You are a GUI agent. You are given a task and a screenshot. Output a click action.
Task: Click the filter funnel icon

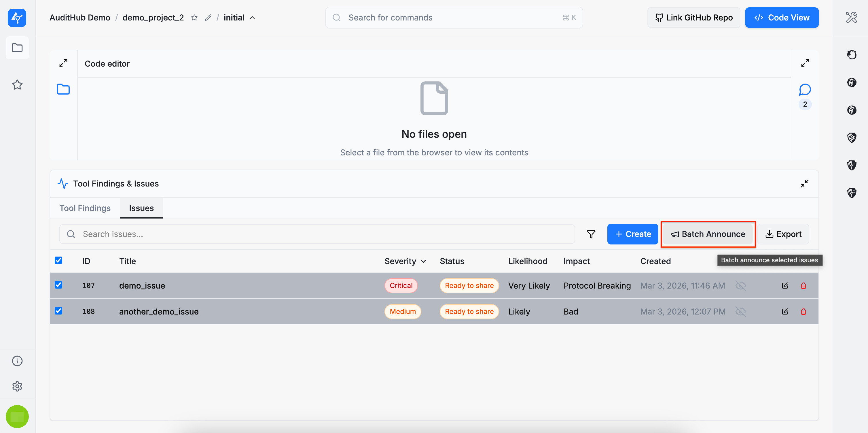[x=591, y=234]
